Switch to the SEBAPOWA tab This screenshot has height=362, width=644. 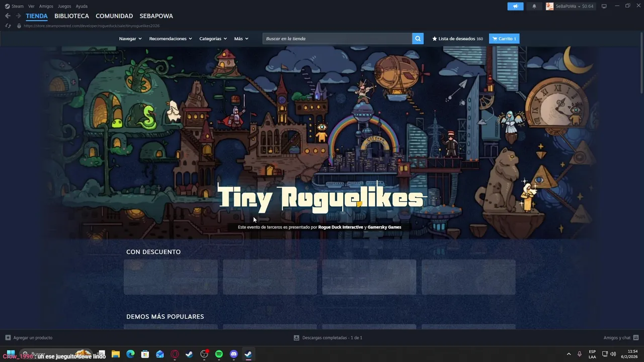156,16
